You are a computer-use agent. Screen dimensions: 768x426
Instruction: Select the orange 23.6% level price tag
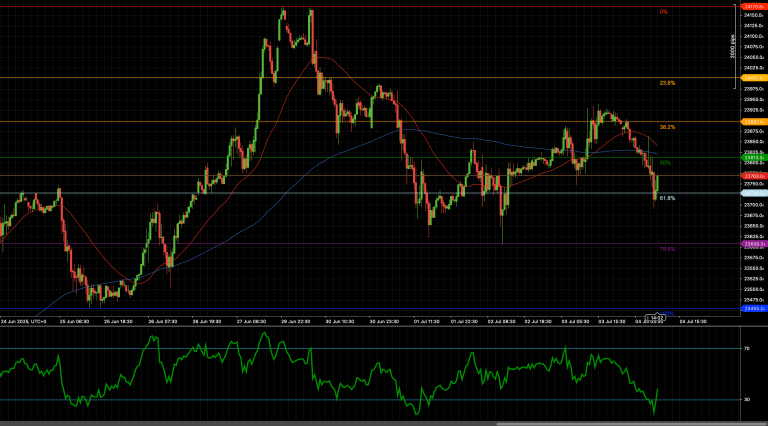click(x=753, y=78)
